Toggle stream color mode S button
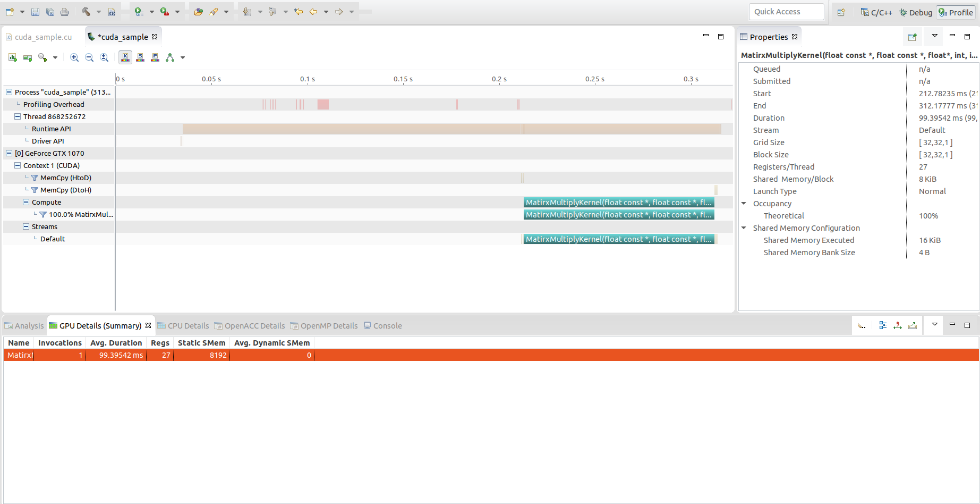 tap(140, 57)
